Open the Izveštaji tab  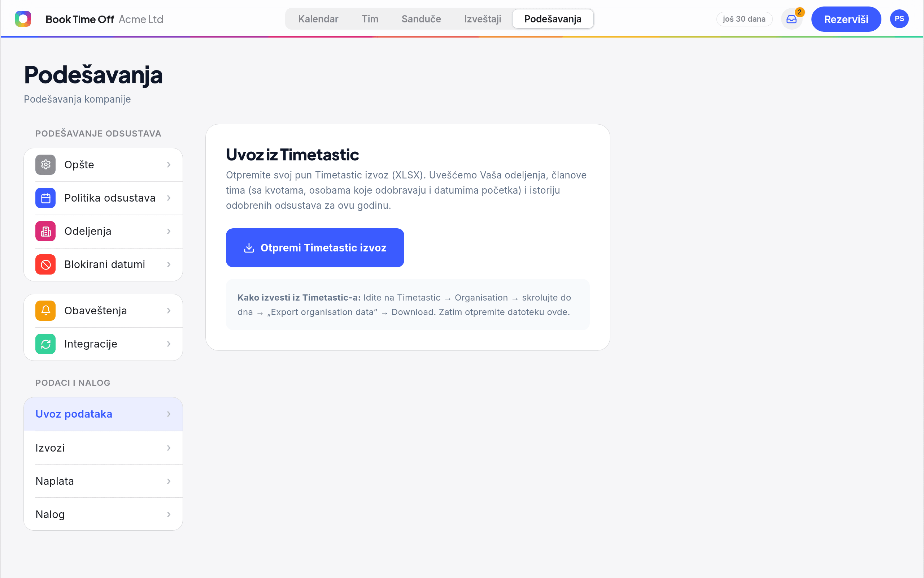(483, 19)
